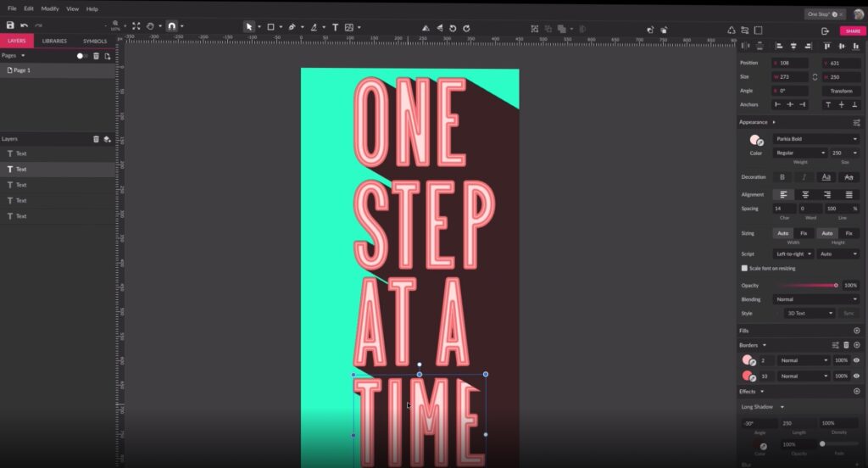Toggle Strikethrough decoration button
The image size is (868, 468).
tap(849, 177)
